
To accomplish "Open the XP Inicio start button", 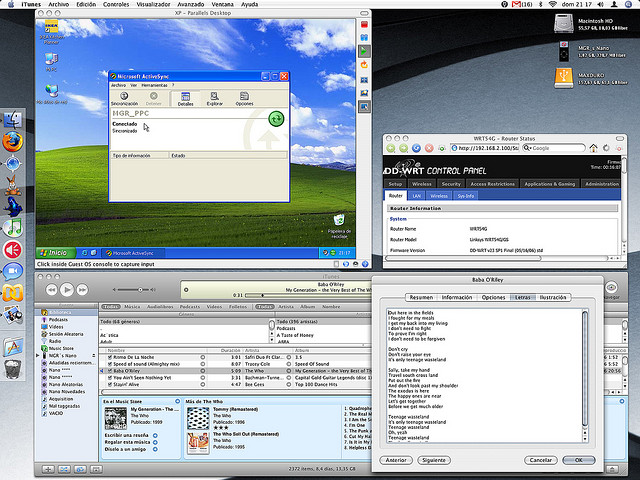I will pyautogui.click(x=56, y=253).
